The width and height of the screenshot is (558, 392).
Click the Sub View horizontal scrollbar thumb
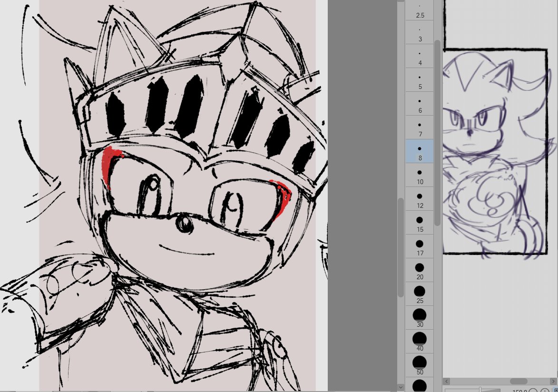(x=518, y=382)
